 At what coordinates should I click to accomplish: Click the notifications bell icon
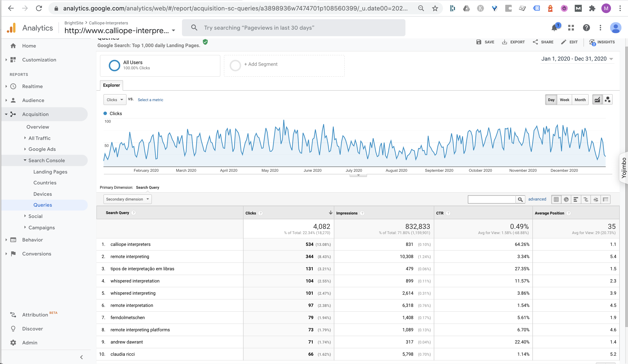click(x=554, y=28)
